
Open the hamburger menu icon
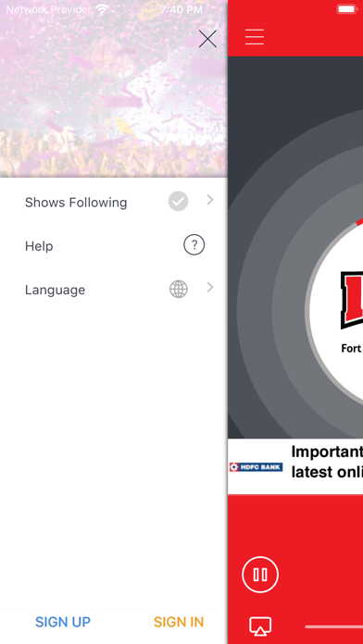pos(255,37)
